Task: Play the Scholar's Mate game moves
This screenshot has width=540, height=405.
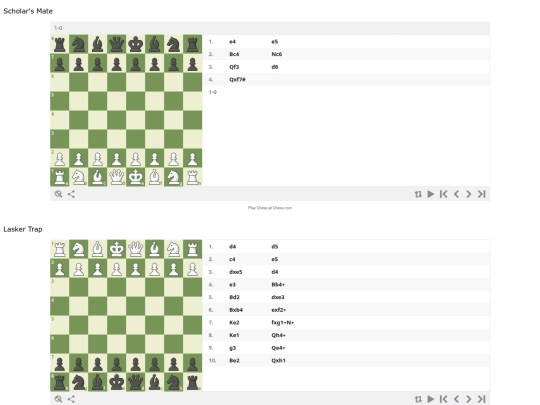Action: click(x=430, y=194)
